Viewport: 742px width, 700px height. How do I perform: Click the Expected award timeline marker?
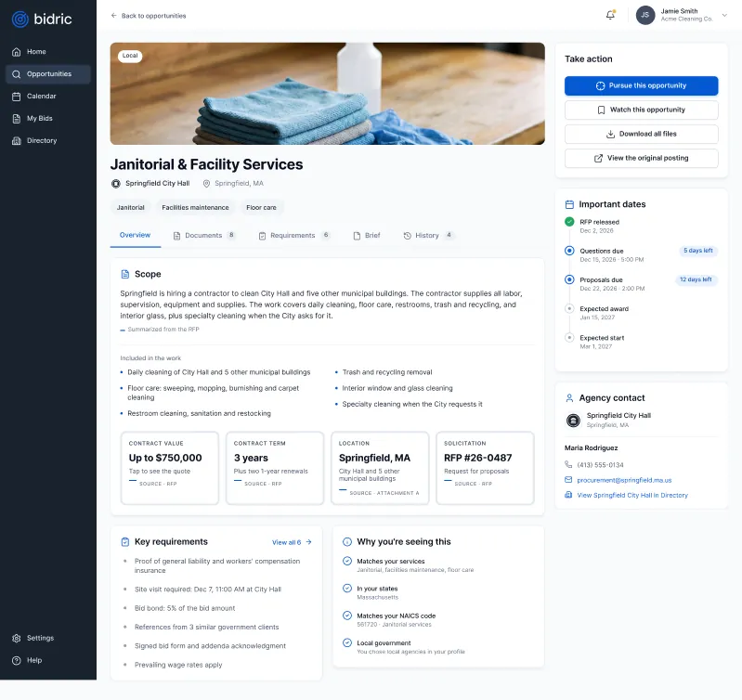(569, 309)
